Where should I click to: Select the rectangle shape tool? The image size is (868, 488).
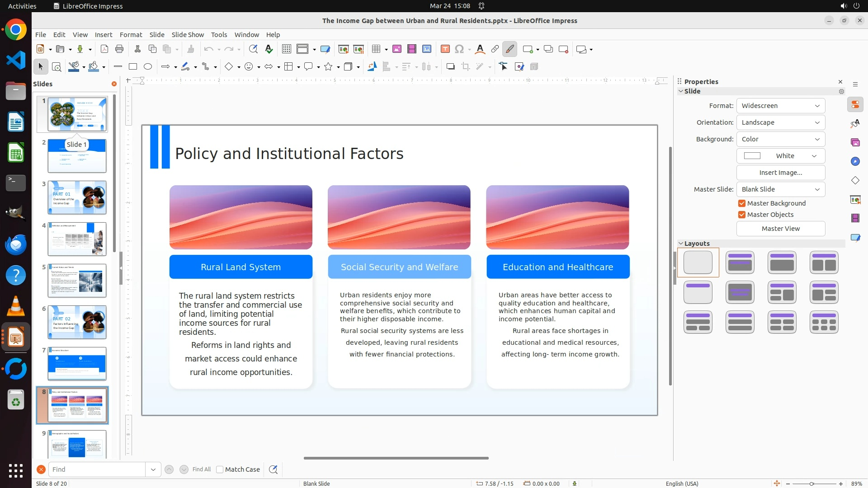point(132,67)
